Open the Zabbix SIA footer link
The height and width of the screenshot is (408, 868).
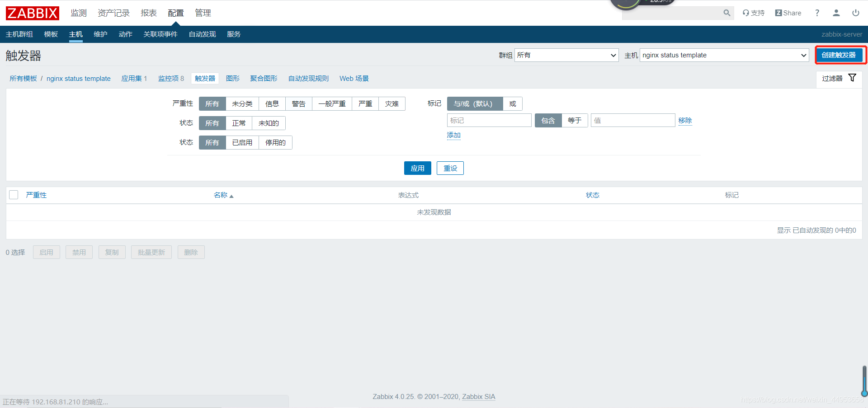(479, 397)
